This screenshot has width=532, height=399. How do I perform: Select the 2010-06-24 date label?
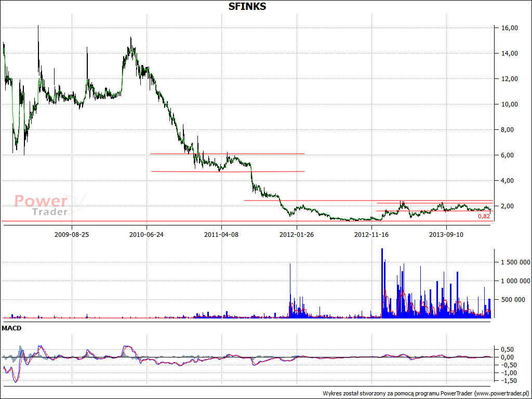pyautogui.click(x=147, y=234)
